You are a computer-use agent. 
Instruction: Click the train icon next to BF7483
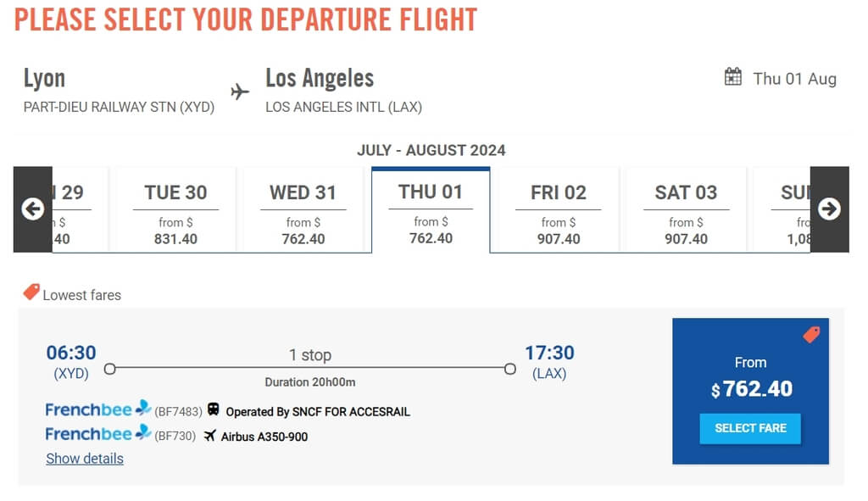pyautogui.click(x=213, y=409)
